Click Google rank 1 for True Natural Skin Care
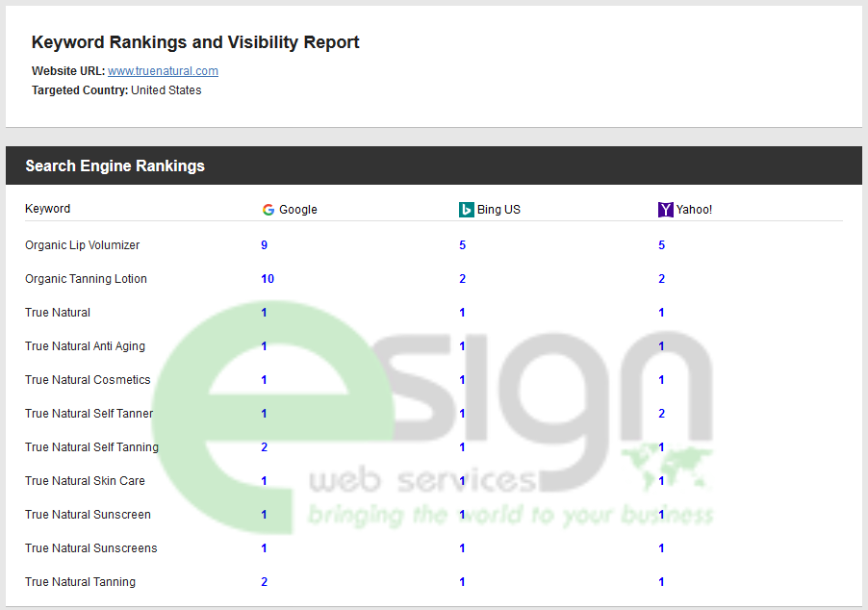The image size is (868, 610). click(265, 481)
